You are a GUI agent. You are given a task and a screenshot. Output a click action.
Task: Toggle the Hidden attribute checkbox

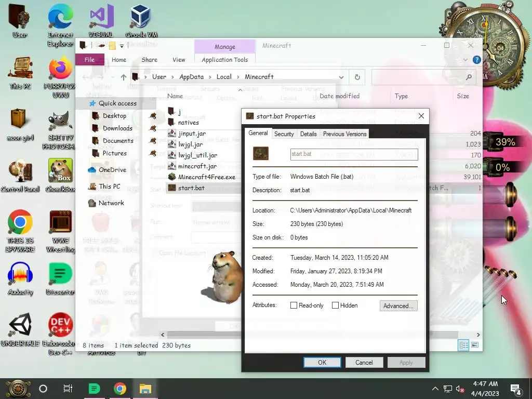tap(335, 305)
